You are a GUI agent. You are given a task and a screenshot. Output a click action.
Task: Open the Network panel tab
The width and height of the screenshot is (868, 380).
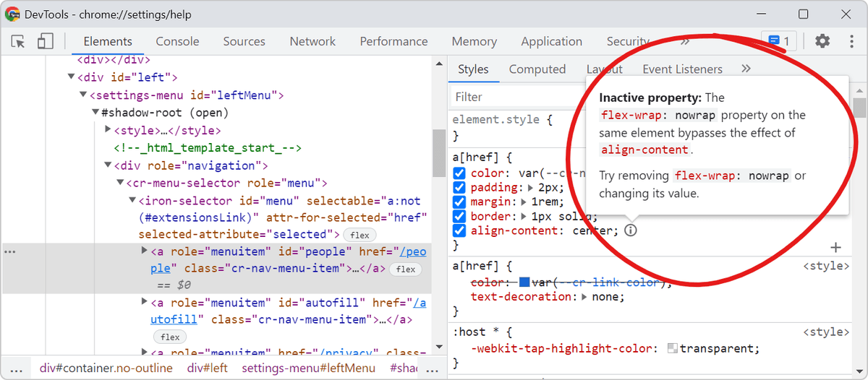(312, 41)
